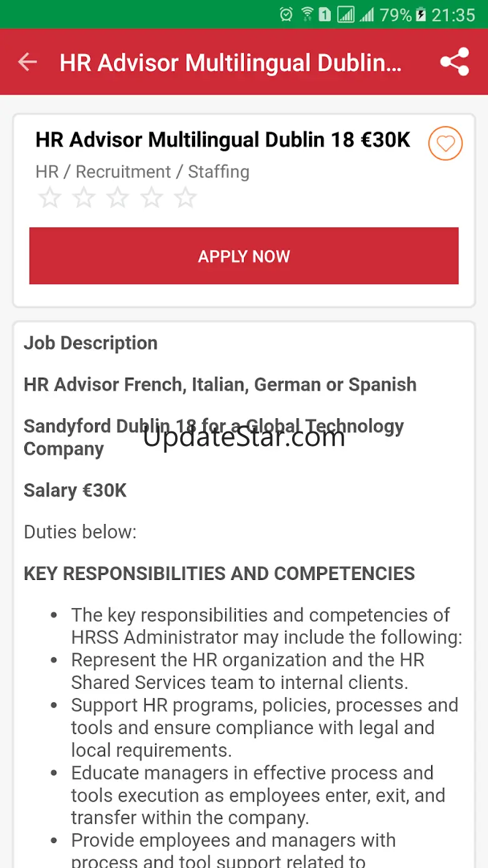Rate the job one star
This screenshot has height=868, width=488.
click(50, 198)
